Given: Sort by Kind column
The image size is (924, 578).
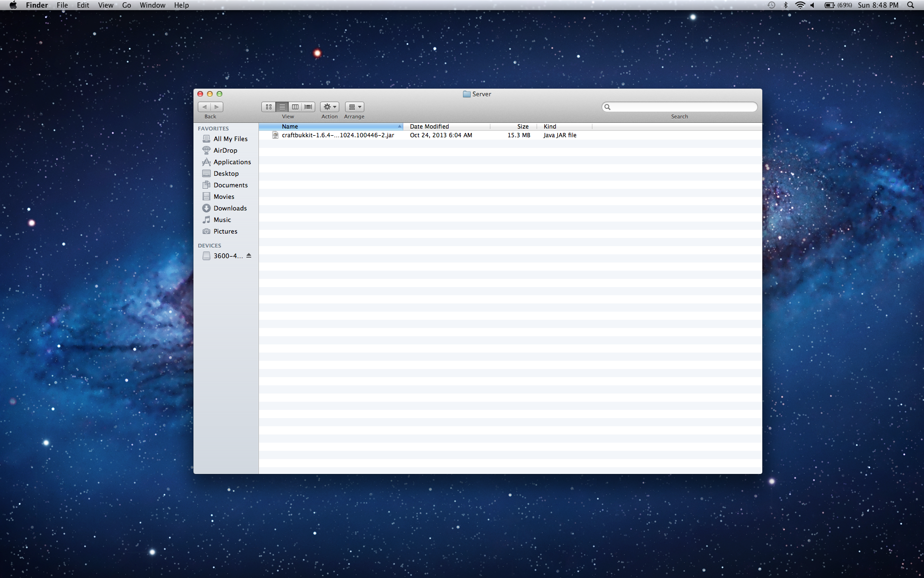Looking at the screenshot, I should point(565,127).
